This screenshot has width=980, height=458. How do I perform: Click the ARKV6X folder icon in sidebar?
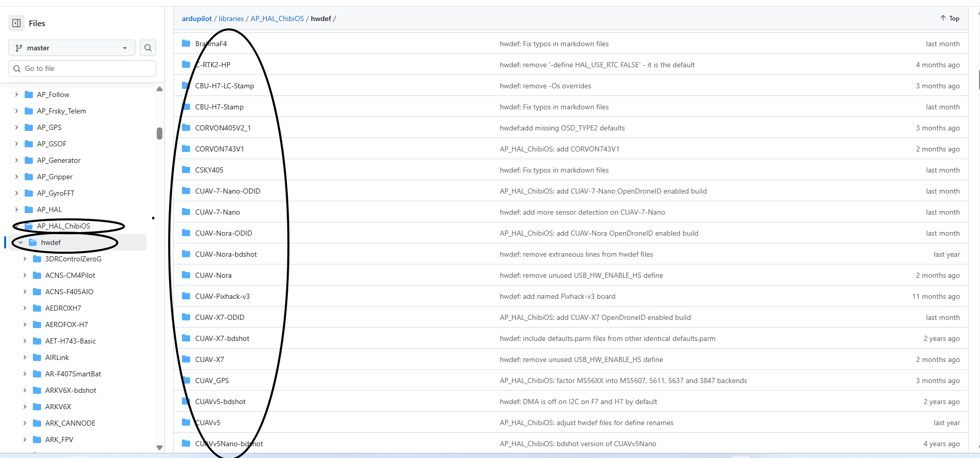click(x=37, y=407)
